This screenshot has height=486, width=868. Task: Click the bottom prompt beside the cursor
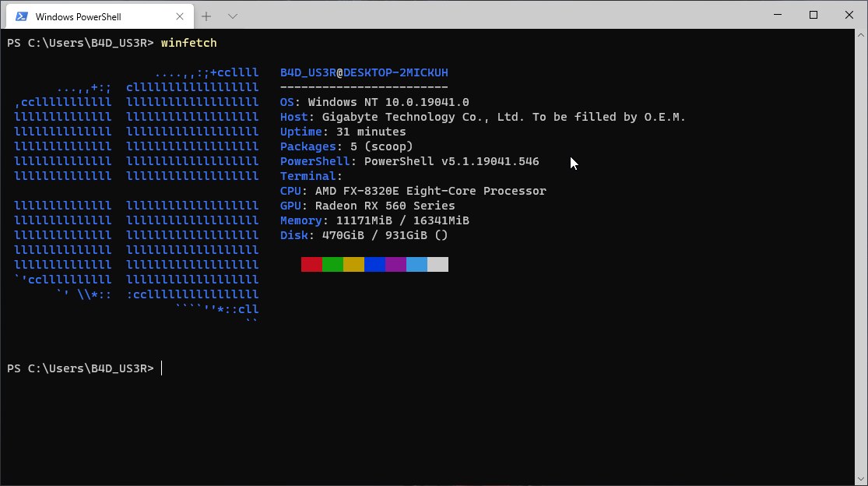(81, 368)
